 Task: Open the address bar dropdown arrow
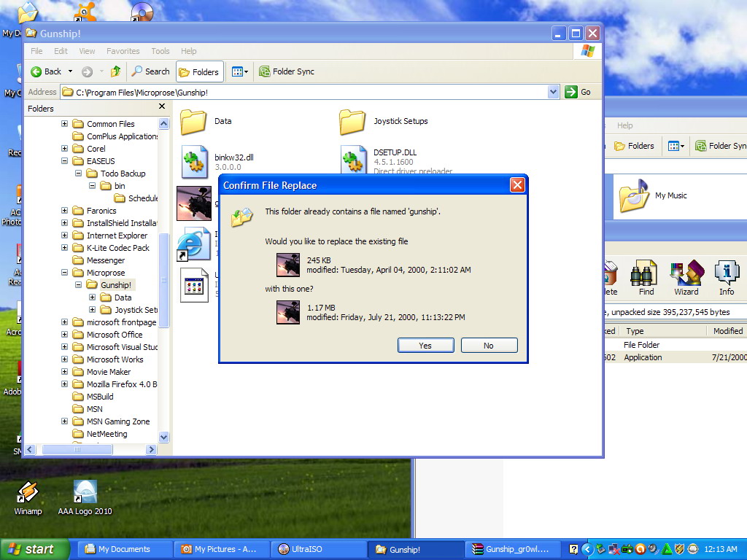553,92
